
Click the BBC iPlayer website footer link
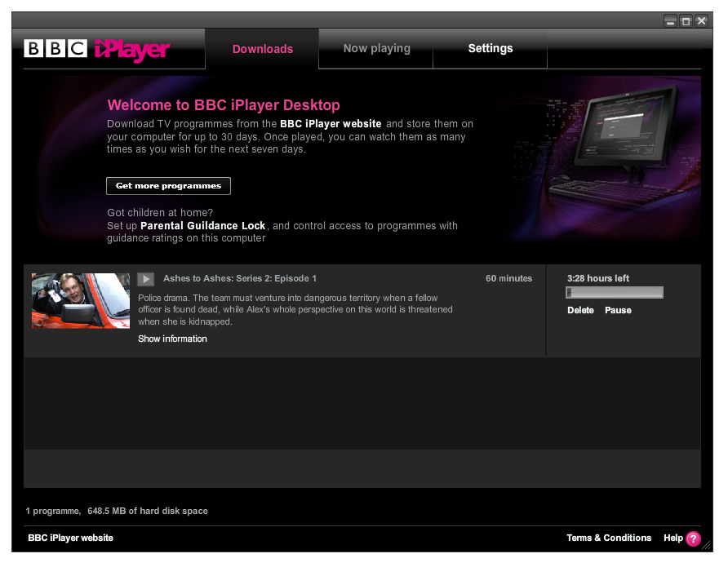tap(70, 538)
